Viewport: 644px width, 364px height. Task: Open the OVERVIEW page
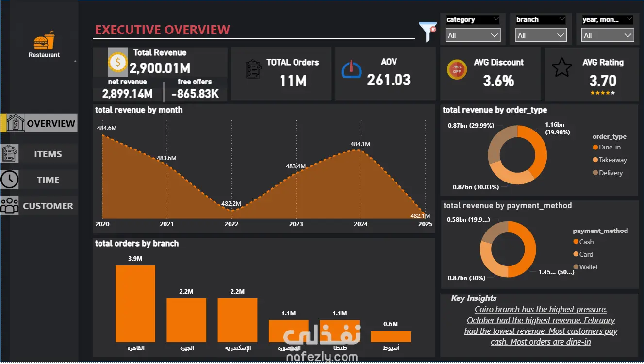pyautogui.click(x=51, y=123)
